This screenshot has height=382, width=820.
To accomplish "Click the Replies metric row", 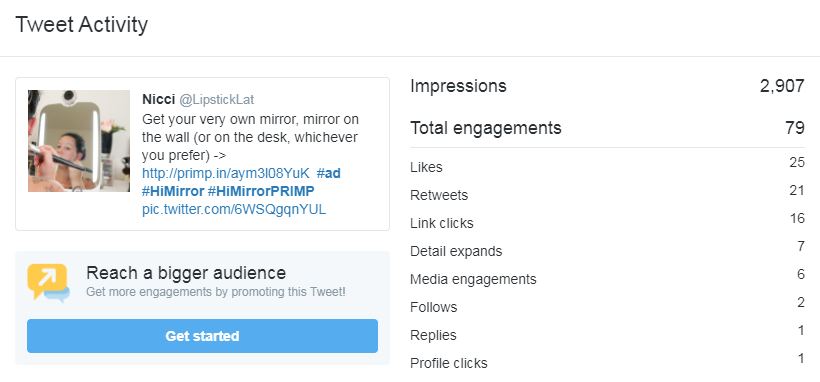I will pos(607,335).
